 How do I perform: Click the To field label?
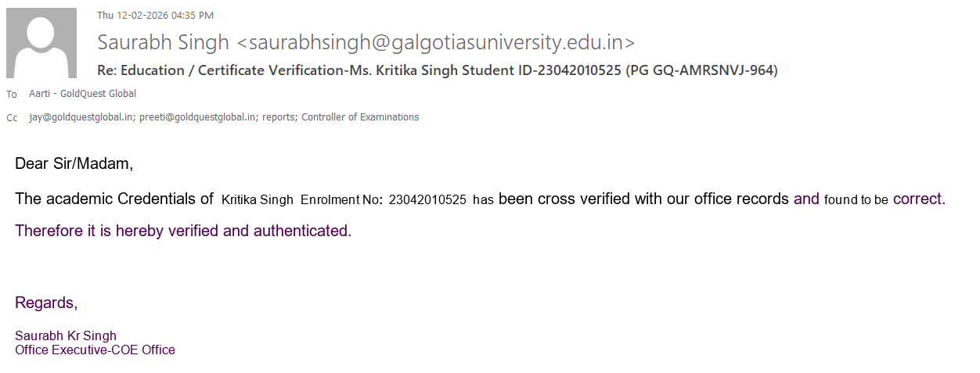pos(12,95)
